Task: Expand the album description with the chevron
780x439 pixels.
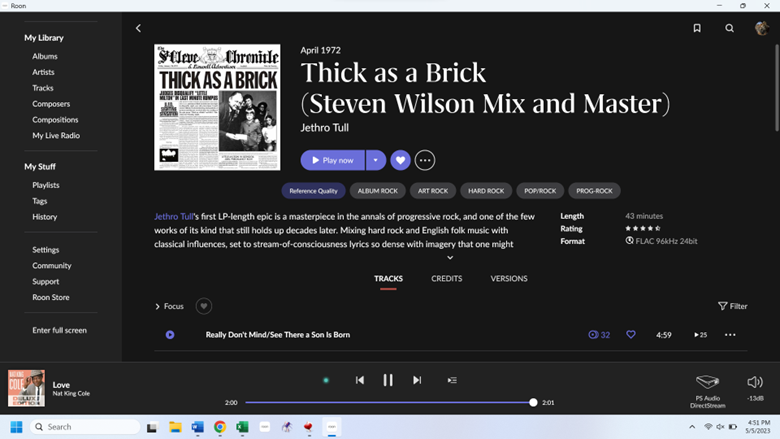Action: click(x=450, y=258)
